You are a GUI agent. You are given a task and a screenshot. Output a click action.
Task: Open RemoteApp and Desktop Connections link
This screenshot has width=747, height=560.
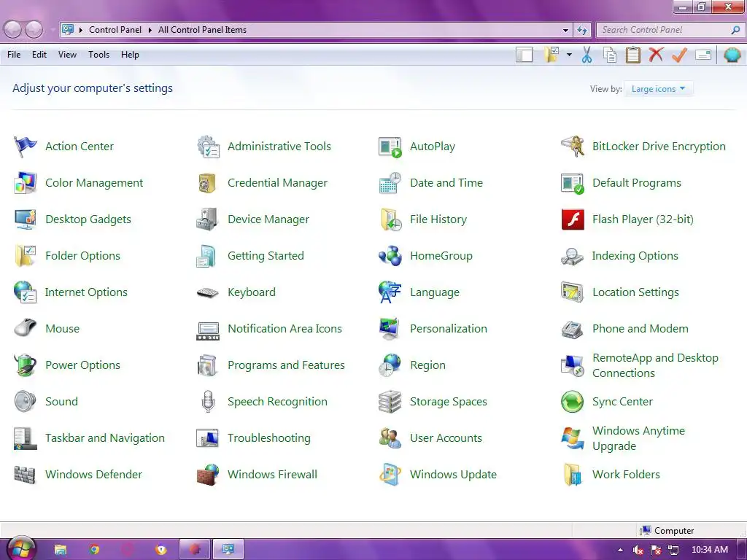(655, 365)
